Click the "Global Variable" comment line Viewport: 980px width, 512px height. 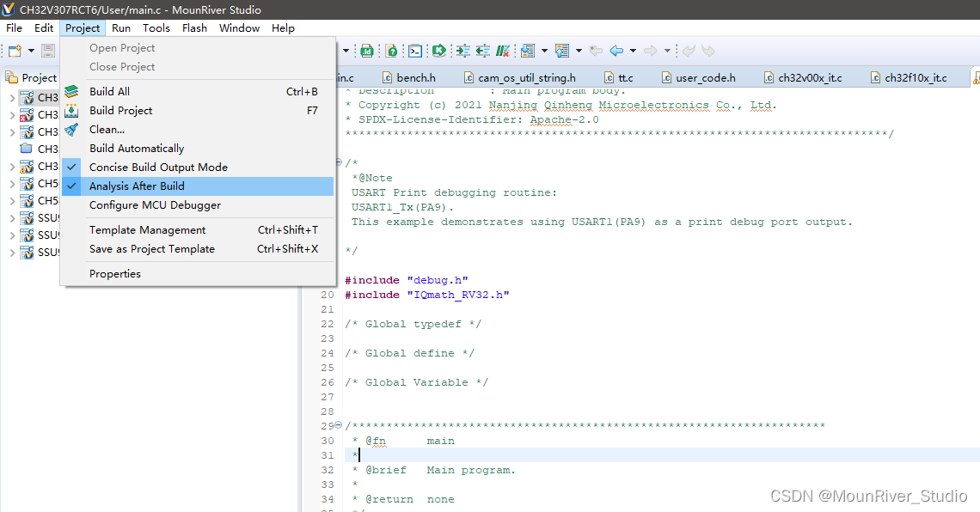pos(416,382)
